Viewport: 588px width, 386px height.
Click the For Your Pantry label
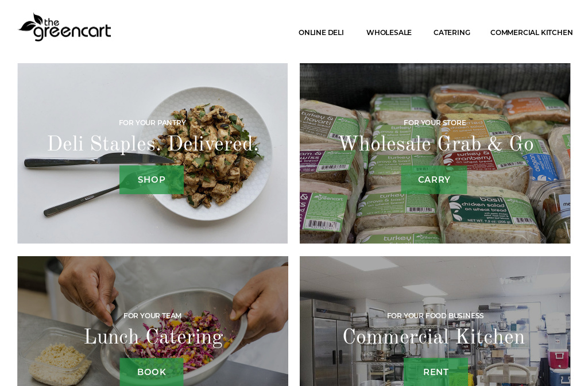click(x=152, y=123)
